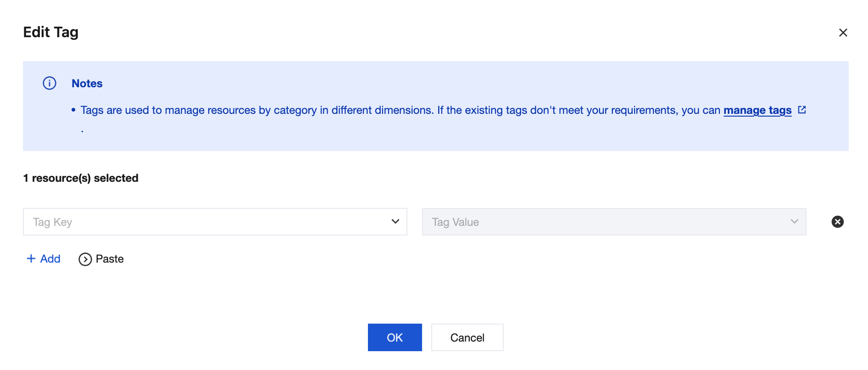
Task: Click the Notes heading
Action: point(87,84)
